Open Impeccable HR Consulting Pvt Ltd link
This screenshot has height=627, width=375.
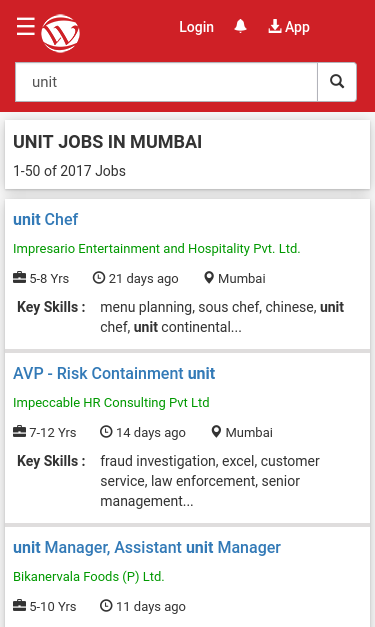coord(111,402)
